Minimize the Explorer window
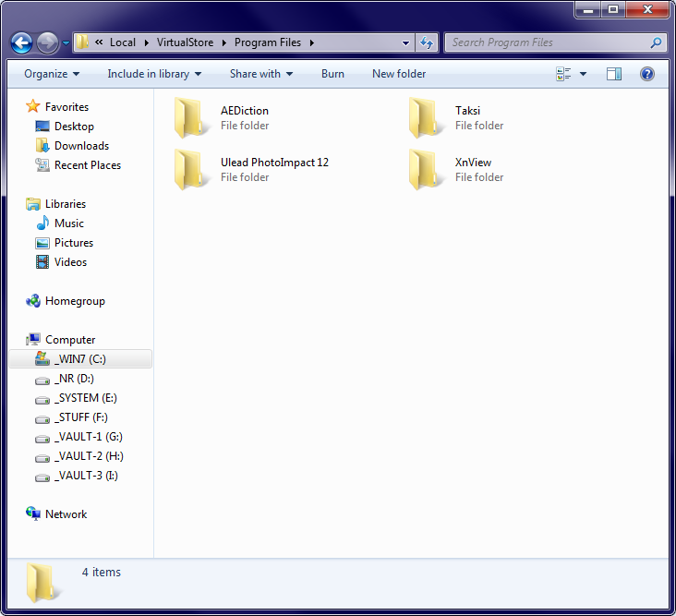The width and height of the screenshot is (676, 616). pos(588,9)
